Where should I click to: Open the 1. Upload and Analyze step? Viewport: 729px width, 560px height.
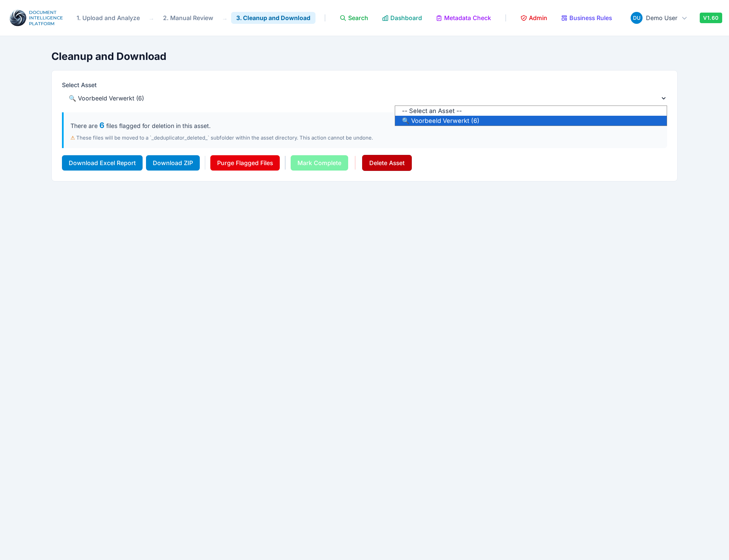[108, 18]
